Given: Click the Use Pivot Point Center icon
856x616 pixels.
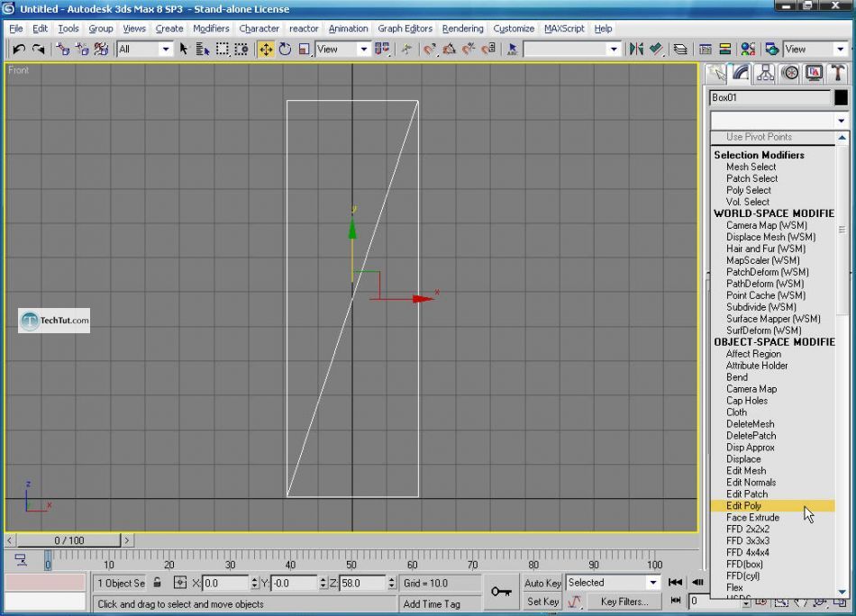Looking at the screenshot, I should (382, 50).
